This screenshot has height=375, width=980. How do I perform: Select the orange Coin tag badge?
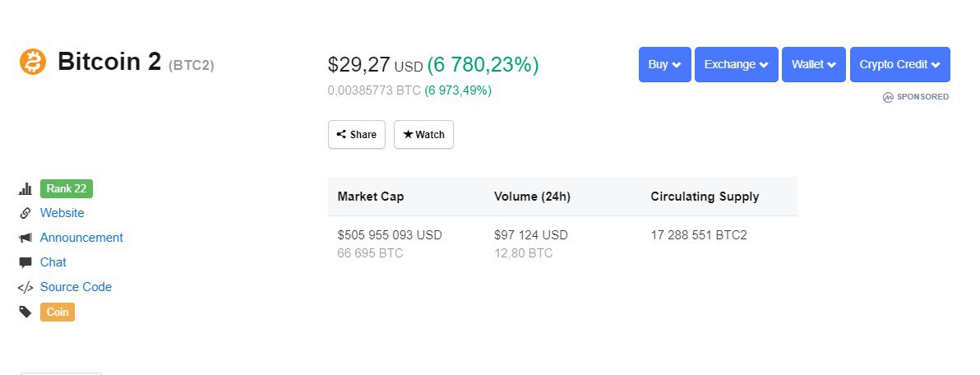tap(58, 312)
